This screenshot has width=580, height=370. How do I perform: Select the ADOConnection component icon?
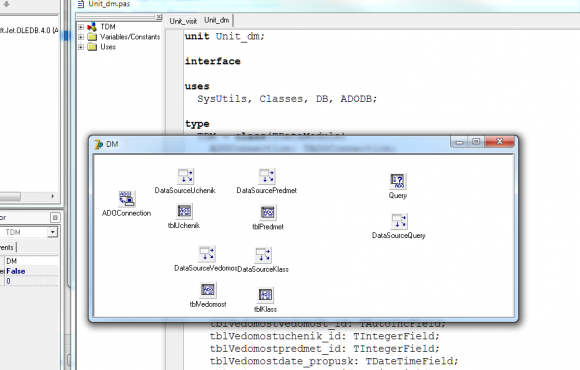coord(127,199)
